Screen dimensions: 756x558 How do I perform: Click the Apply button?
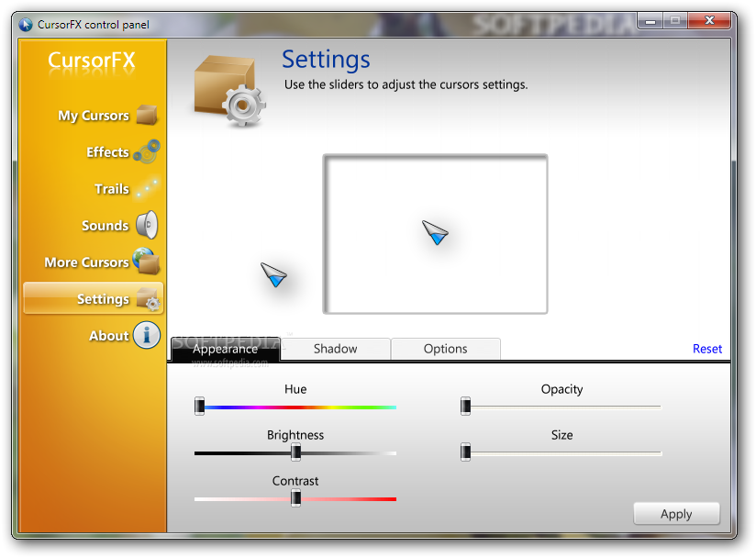click(x=676, y=514)
